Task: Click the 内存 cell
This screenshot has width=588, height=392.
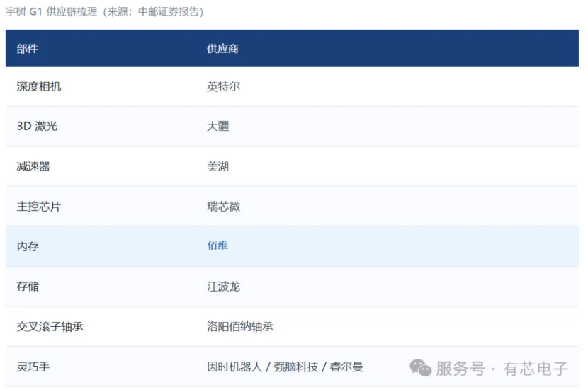Action: pyautogui.click(x=28, y=246)
